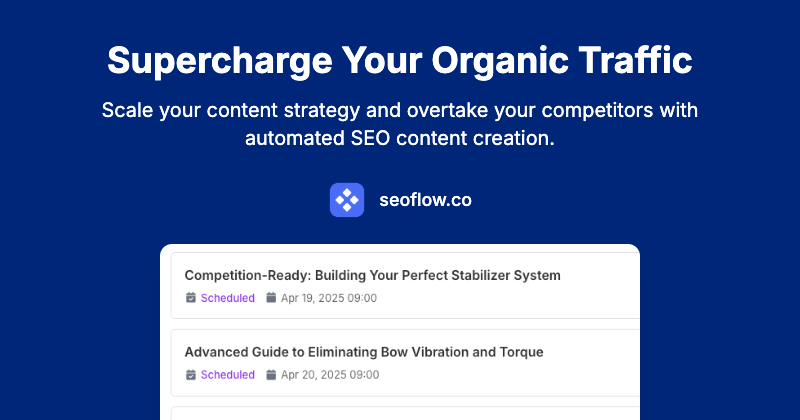Select the Scheduled label on the Advanced Guide post
Screen dimensions: 800x420
(227, 375)
